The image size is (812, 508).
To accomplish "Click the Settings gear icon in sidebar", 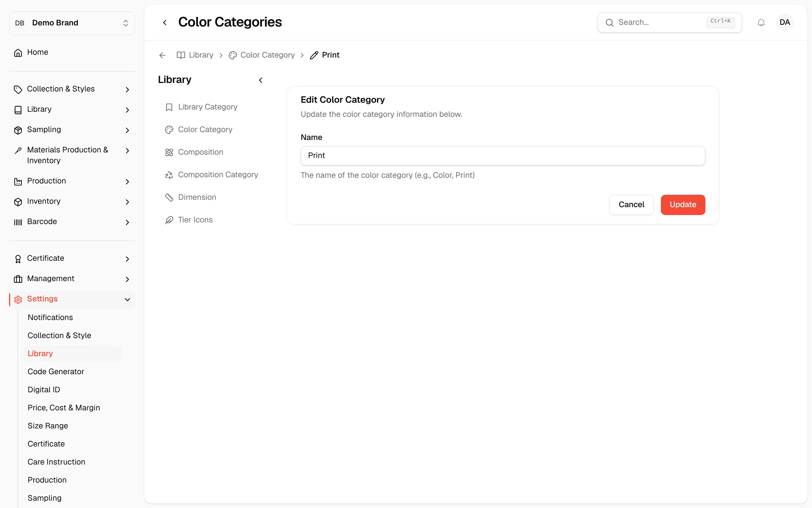I will tap(18, 299).
